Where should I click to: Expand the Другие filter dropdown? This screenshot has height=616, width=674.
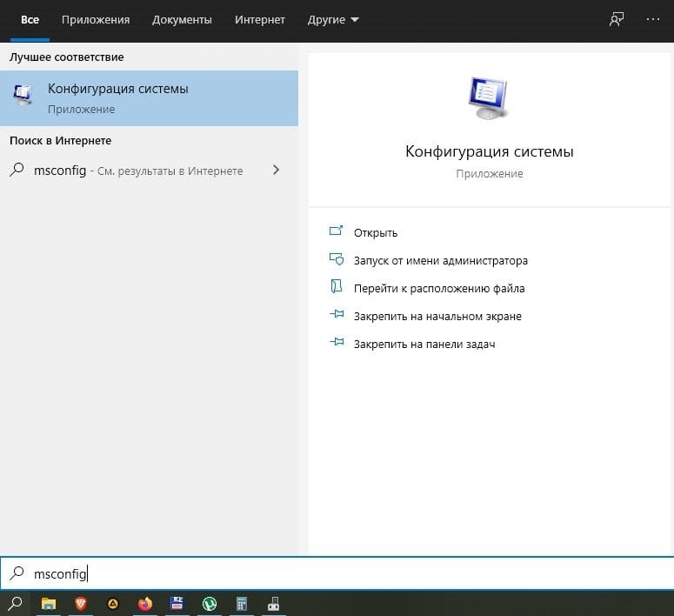333,20
